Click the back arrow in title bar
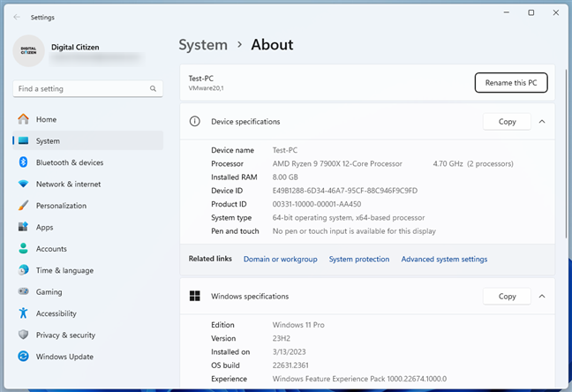This screenshot has width=572, height=392. point(17,17)
